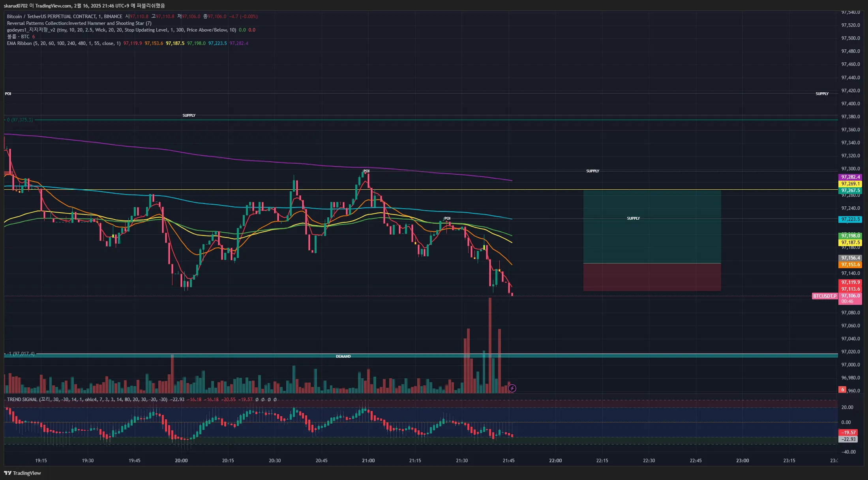Click the 97,198.0 green EMA value in the legend

196,43
